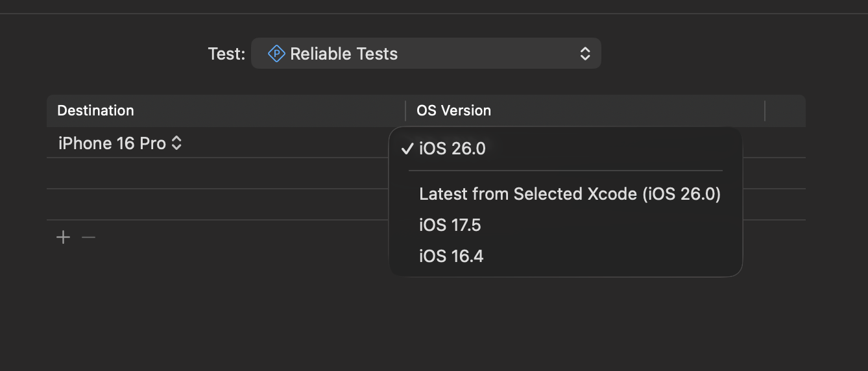Click the add destination plus button

coord(63,237)
